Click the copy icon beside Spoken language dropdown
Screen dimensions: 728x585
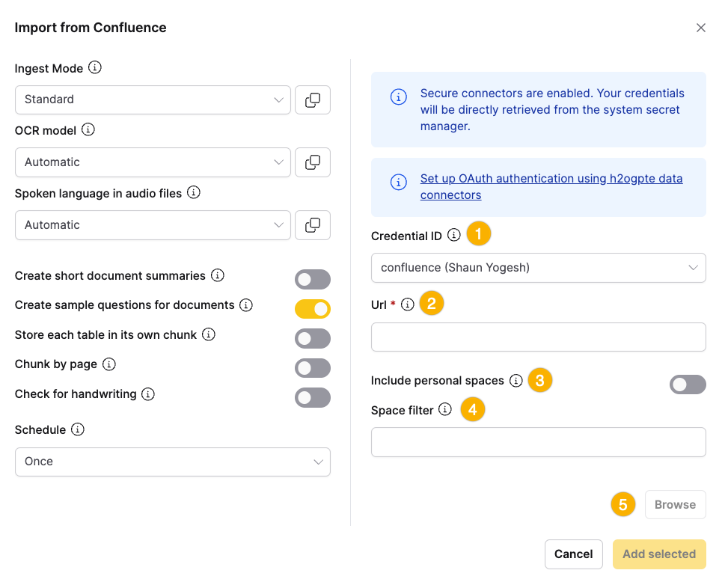point(313,224)
